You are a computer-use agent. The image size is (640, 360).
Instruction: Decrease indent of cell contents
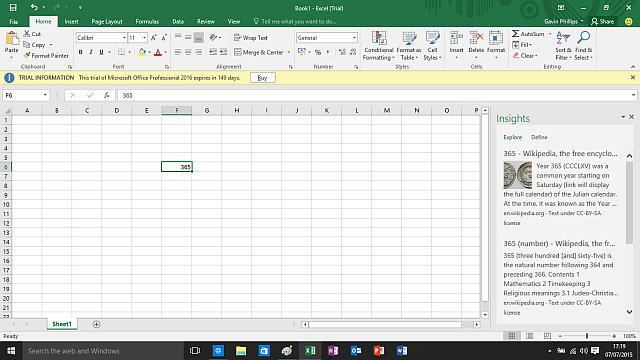coord(213,52)
